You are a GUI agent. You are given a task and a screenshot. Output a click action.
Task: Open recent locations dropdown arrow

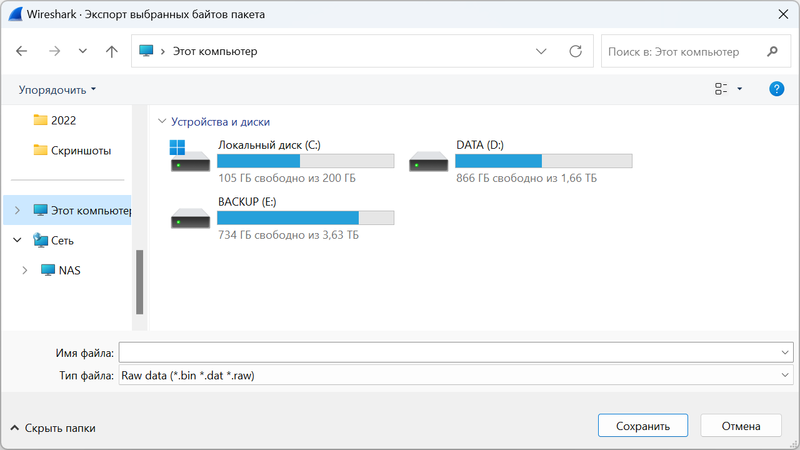click(x=83, y=51)
